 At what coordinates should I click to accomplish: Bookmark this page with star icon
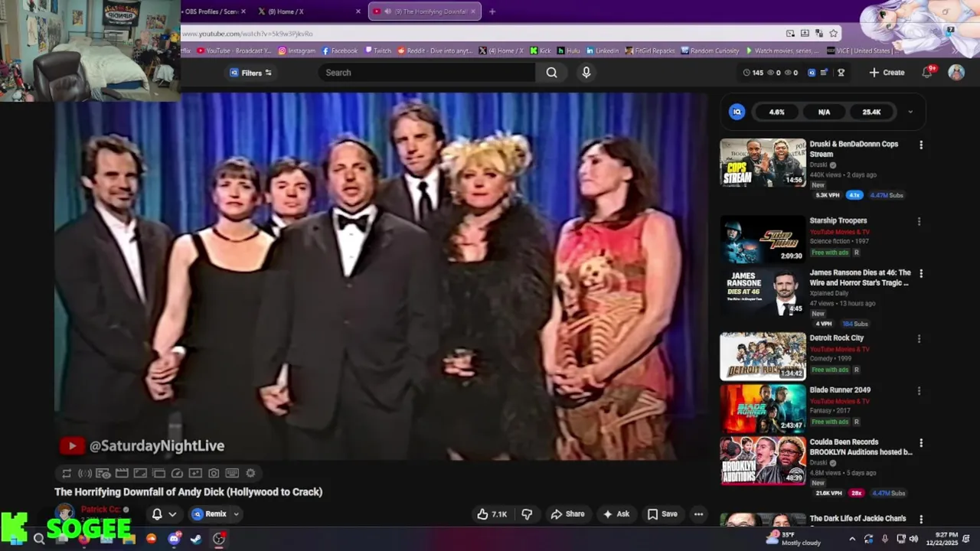[834, 34]
